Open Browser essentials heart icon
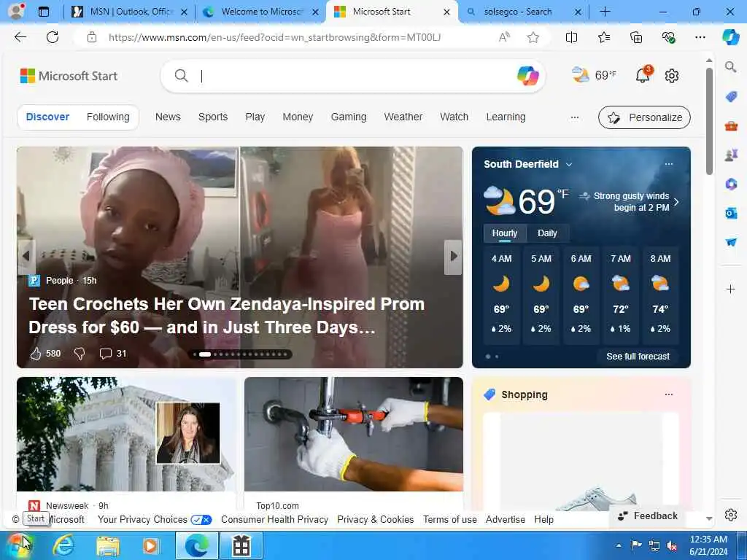This screenshot has height=560, width=747. [668, 37]
